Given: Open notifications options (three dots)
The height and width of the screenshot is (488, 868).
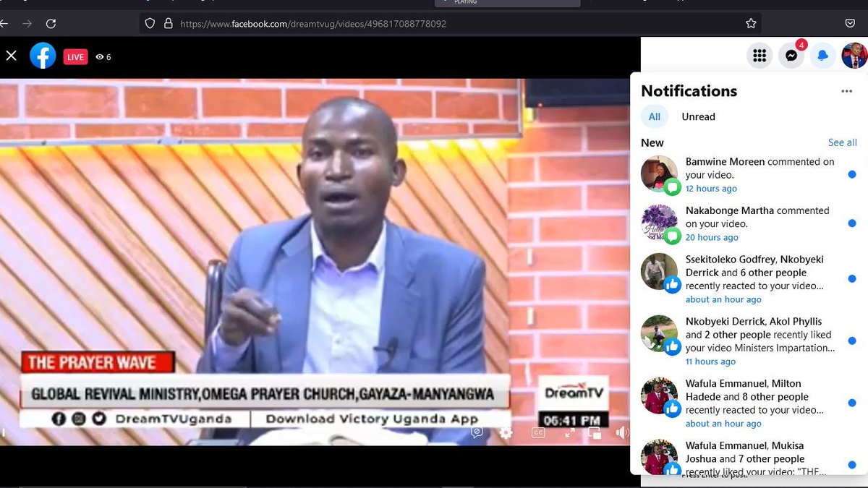Looking at the screenshot, I should (846, 91).
